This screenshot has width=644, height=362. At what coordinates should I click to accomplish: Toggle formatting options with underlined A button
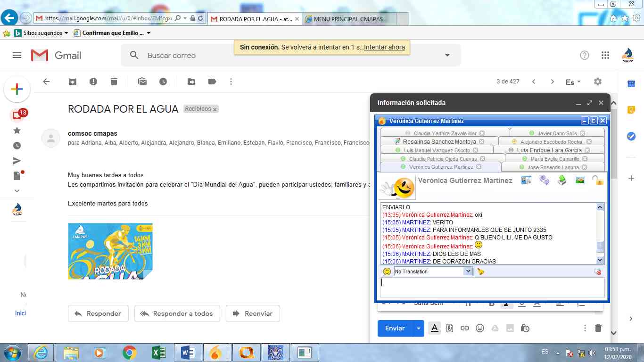[435, 328]
